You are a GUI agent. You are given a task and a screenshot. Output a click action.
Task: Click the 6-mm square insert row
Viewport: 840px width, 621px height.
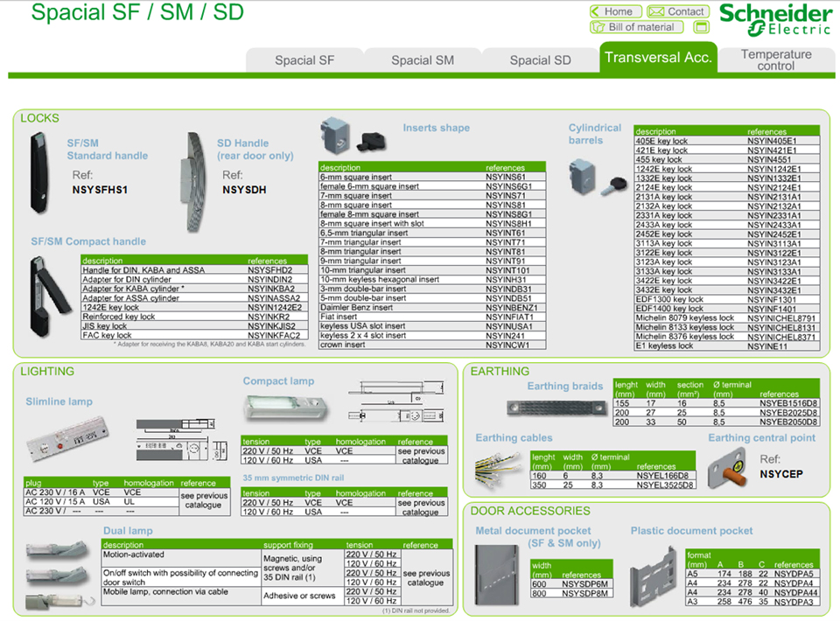click(x=432, y=177)
